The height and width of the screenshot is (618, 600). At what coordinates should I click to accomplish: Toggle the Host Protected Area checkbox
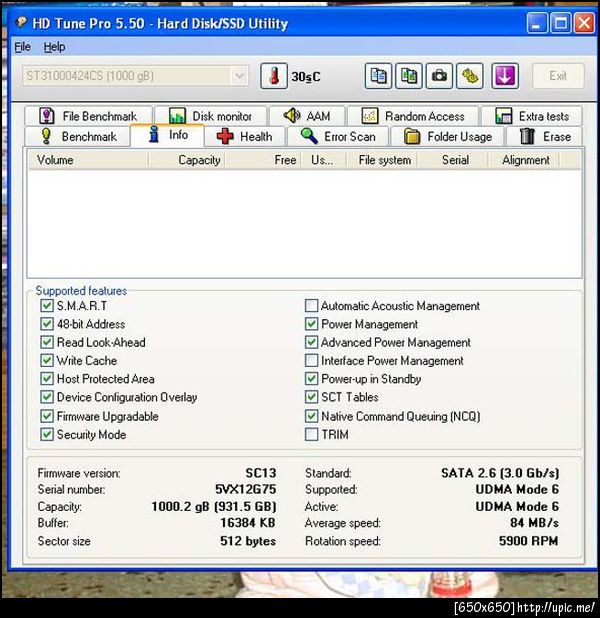47,379
